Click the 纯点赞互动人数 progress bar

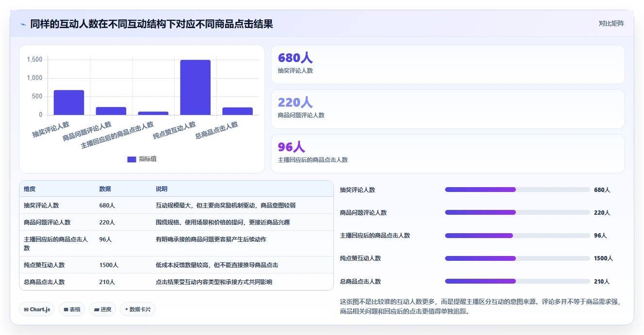pos(517,258)
